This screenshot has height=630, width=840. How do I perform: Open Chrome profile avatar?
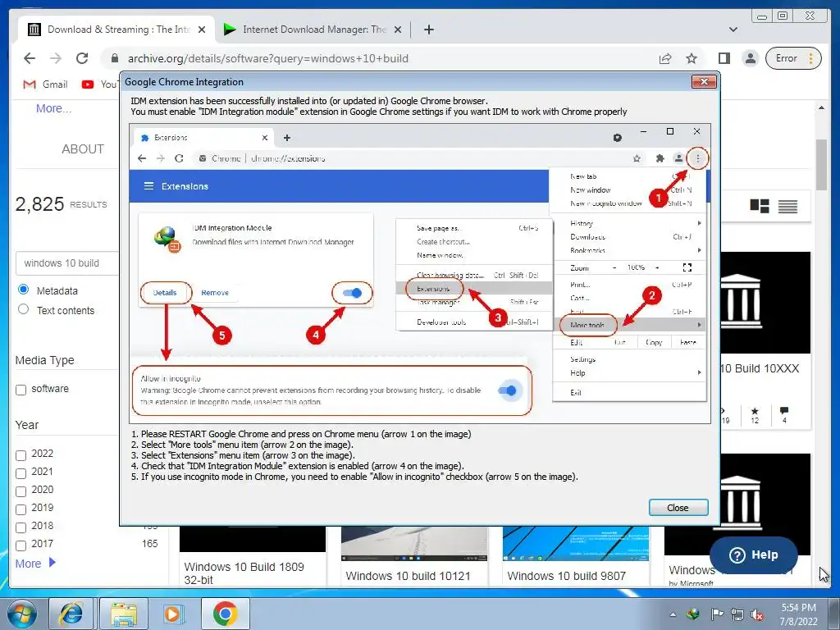pyautogui.click(x=751, y=58)
